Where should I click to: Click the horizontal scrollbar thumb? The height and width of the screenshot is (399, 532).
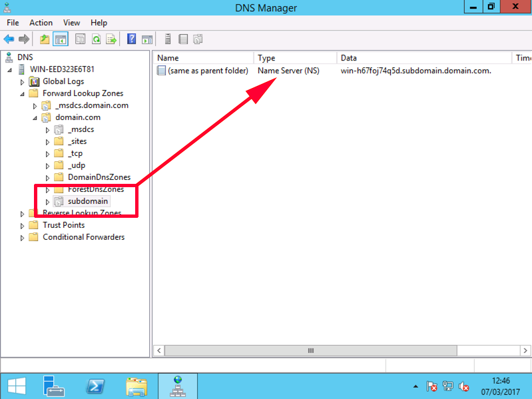311,350
